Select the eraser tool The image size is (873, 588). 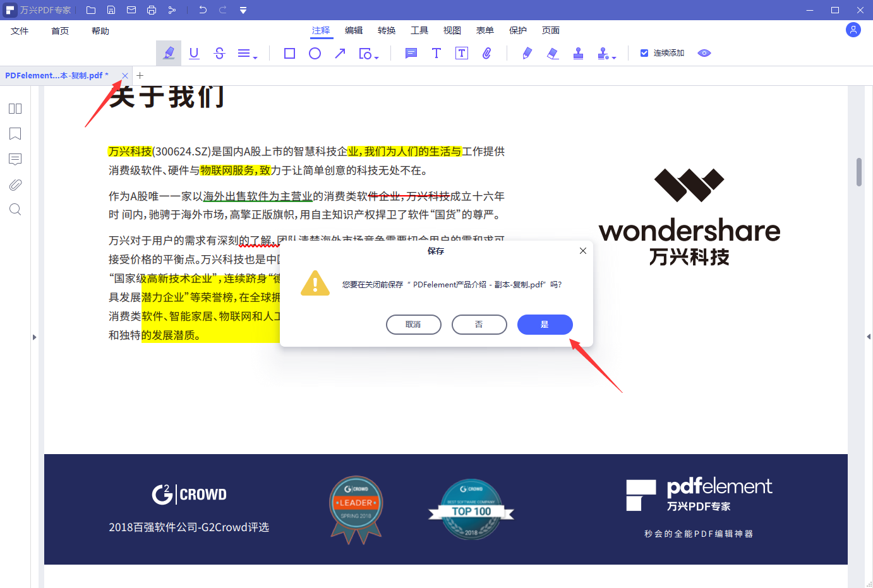[553, 53]
